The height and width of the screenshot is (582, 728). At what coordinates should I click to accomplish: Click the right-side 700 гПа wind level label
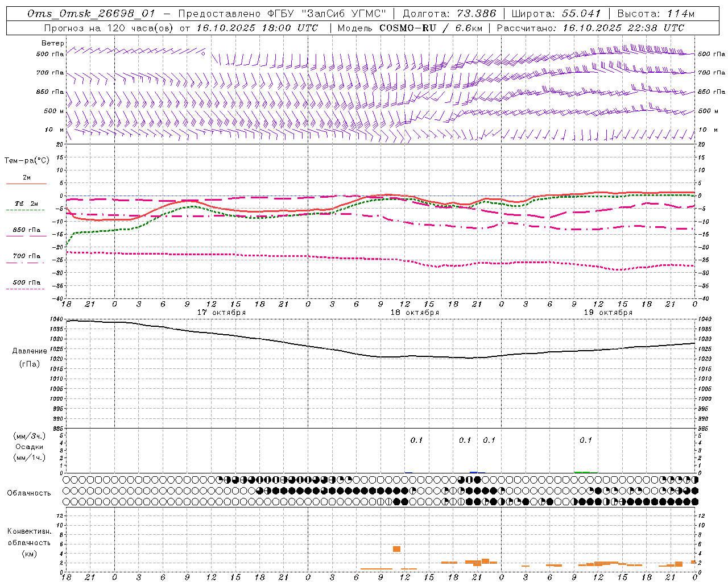click(x=712, y=73)
